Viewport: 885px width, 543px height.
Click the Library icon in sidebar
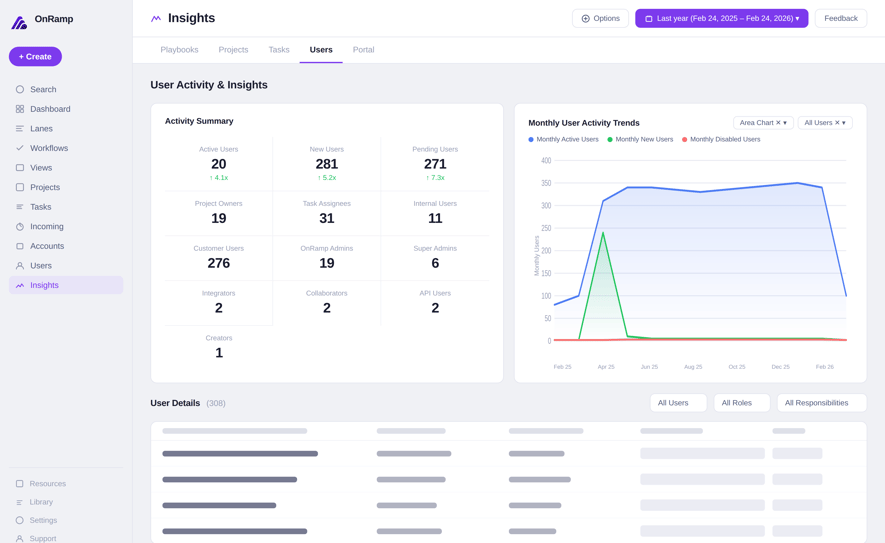click(19, 502)
